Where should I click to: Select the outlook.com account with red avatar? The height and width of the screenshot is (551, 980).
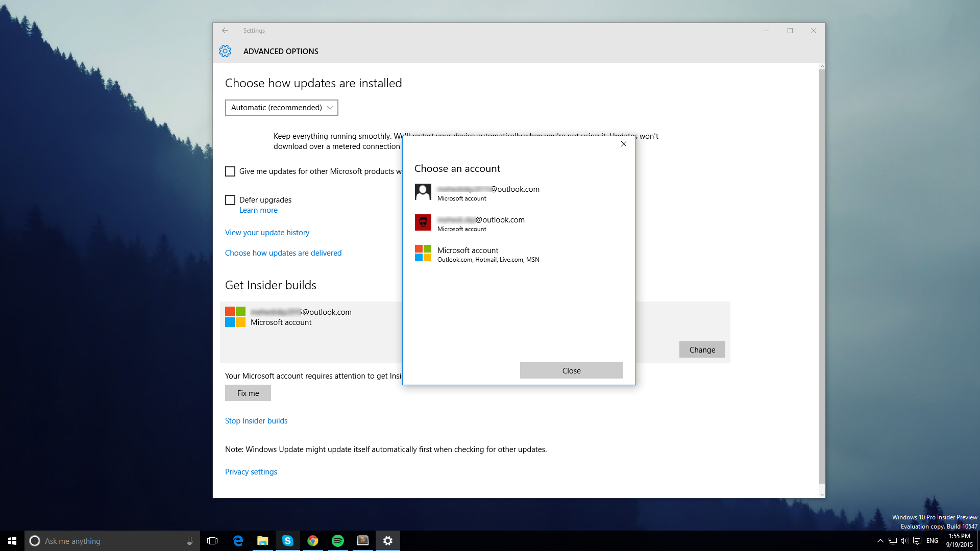click(x=519, y=223)
